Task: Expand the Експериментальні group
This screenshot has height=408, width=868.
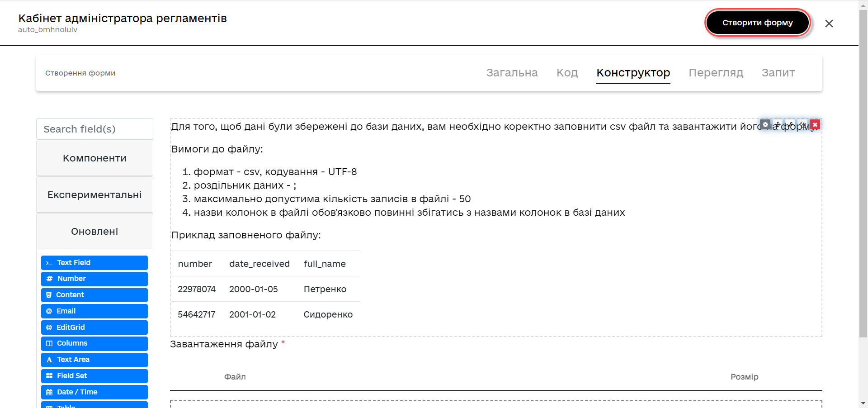Action: tap(94, 195)
